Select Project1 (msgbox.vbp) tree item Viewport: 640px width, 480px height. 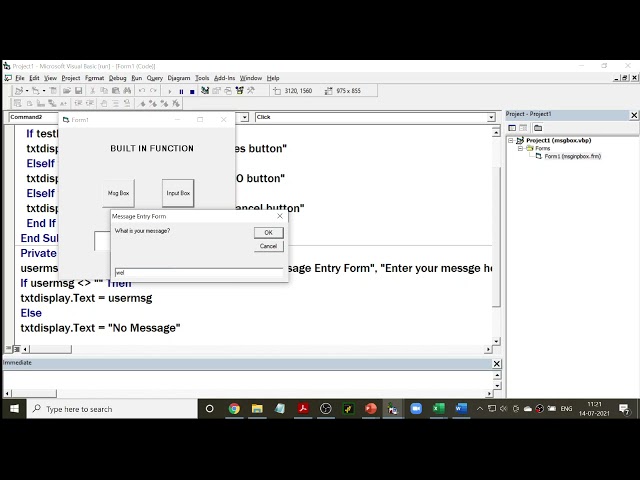(x=558, y=140)
